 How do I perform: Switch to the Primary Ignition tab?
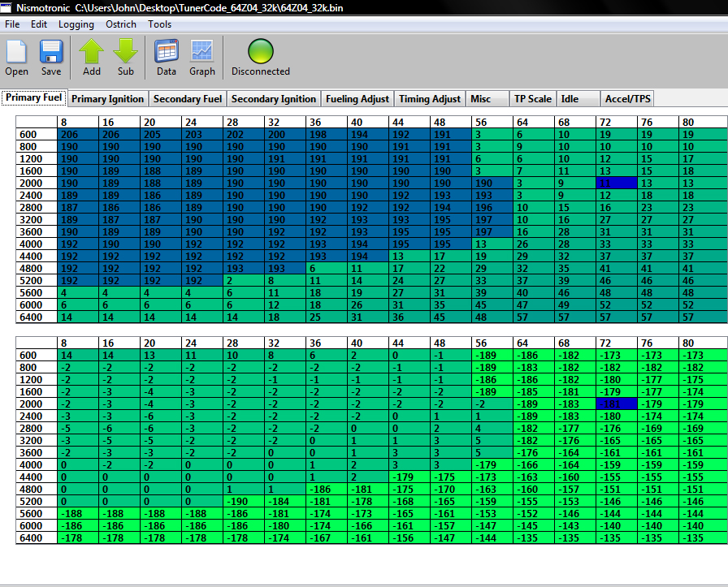(x=107, y=99)
